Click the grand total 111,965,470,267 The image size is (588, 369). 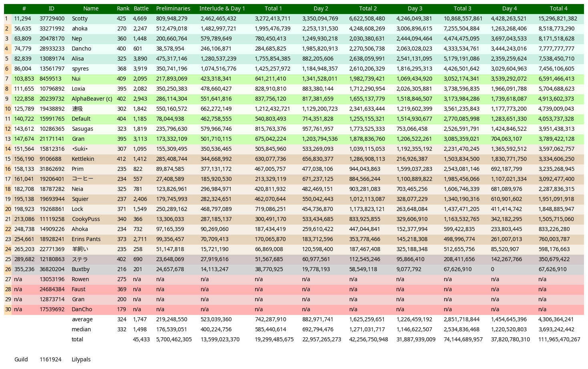559,339
